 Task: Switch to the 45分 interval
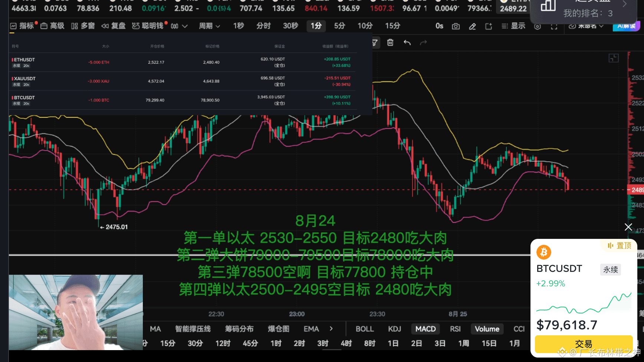click(250, 343)
